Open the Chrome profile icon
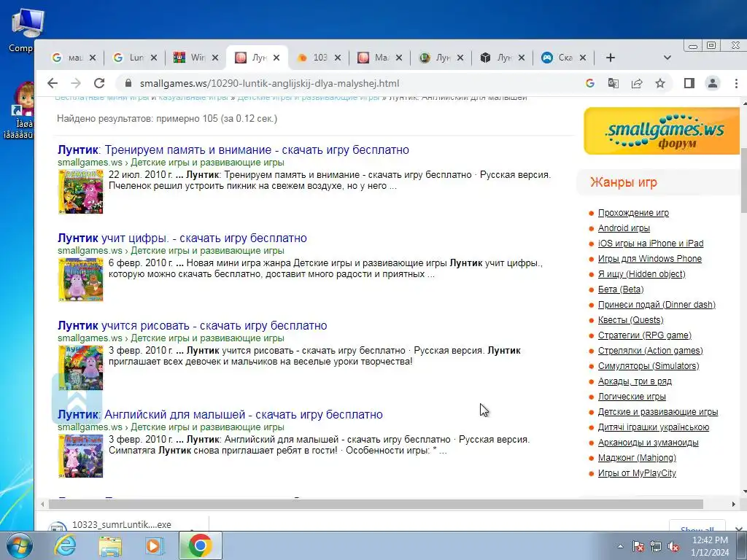This screenshot has width=747, height=560. coord(713,83)
